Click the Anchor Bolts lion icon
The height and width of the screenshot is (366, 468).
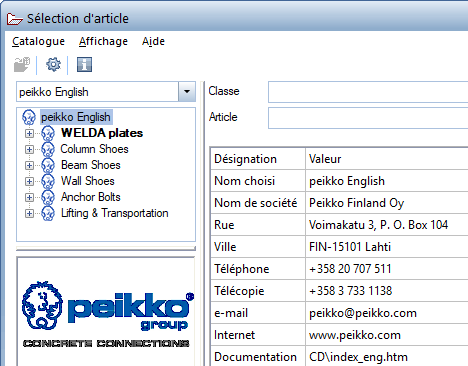click(48, 197)
